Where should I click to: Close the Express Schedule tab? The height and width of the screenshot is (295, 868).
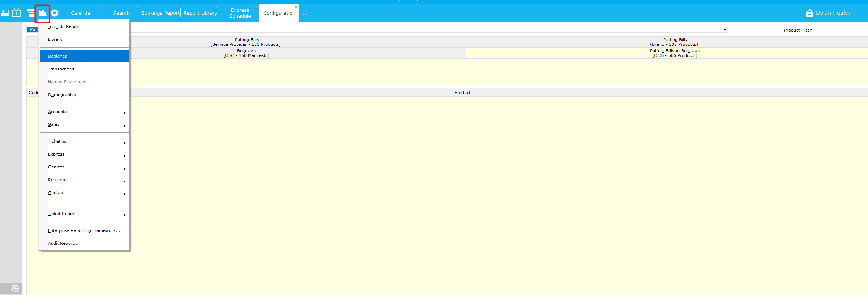[256, 7]
